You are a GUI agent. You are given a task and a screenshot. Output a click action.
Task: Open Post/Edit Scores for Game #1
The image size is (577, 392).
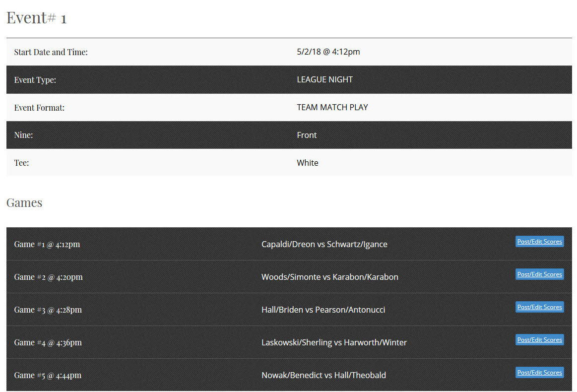tap(539, 242)
